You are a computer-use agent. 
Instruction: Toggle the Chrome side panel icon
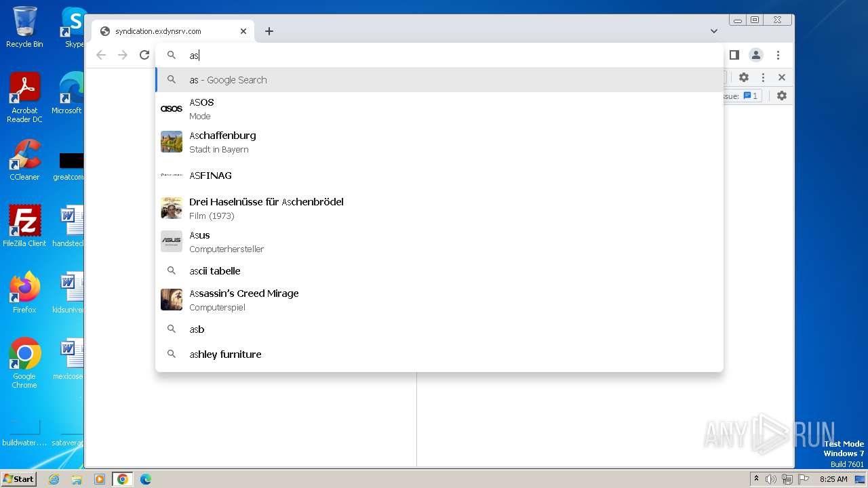pyautogui.click(x=734, y=55)
